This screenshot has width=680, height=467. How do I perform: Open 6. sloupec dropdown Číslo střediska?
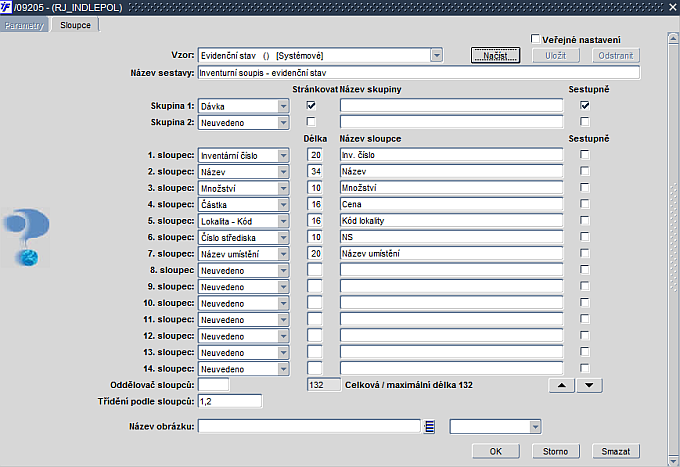[283, 238]
